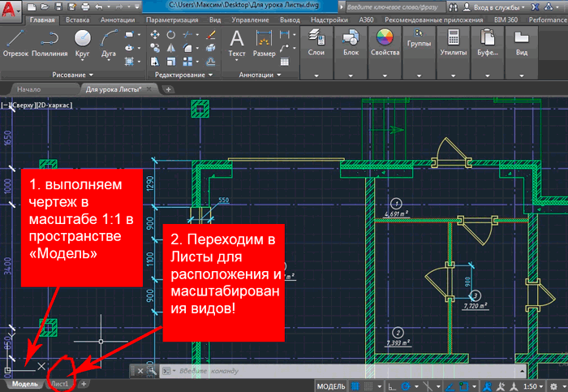Viewport: 568px width, 392px height.
Task: Open the Свойства panel dropdown
Action: point(385,75)
